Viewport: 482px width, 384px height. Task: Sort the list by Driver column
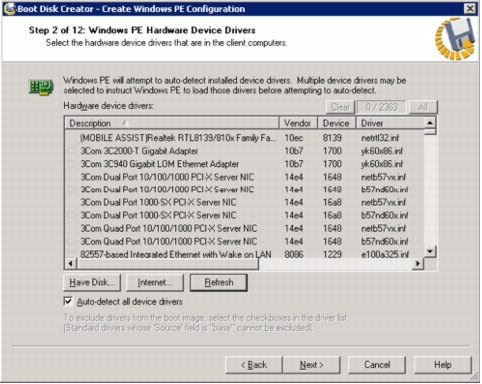(391, 123)
